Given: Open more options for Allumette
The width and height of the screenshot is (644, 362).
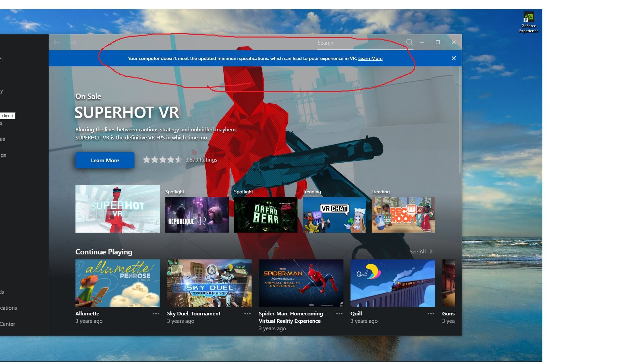Looking at the screenshot, I should click(156, 314).
